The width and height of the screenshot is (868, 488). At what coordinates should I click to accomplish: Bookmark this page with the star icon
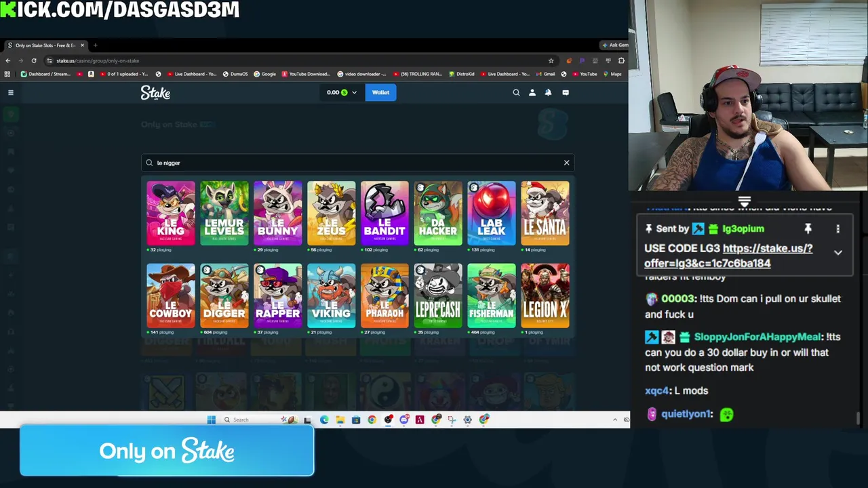(551, 60)
